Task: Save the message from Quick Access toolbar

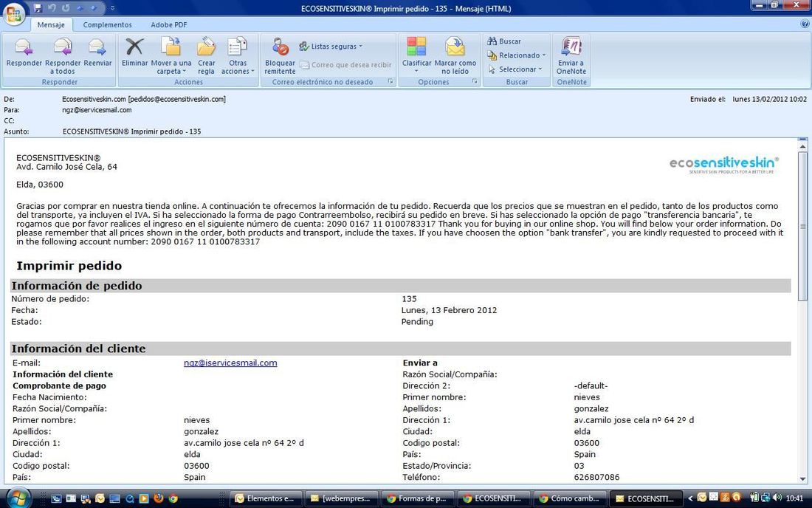Action: pos(38,8)
